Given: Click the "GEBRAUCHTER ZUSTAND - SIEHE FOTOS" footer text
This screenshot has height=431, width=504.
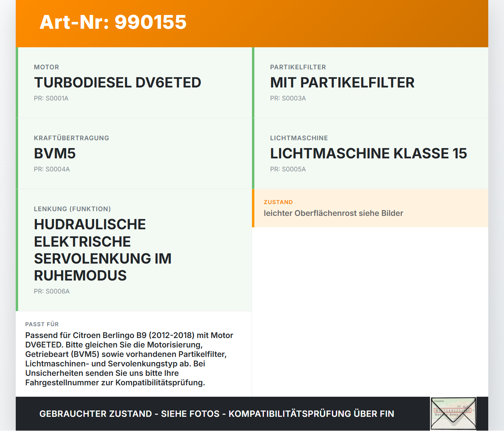Looking at the screenshot, I should tap(130, 414).
